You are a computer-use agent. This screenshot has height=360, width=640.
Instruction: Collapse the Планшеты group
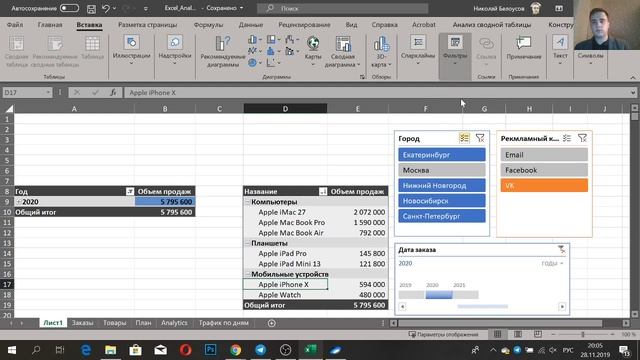(247, 243)
